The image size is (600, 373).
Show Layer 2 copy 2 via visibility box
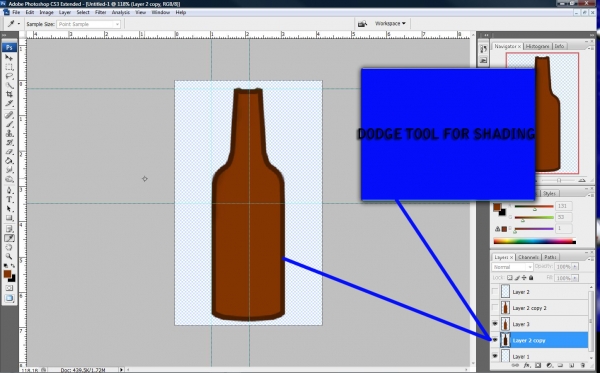[x=495, y=308]
